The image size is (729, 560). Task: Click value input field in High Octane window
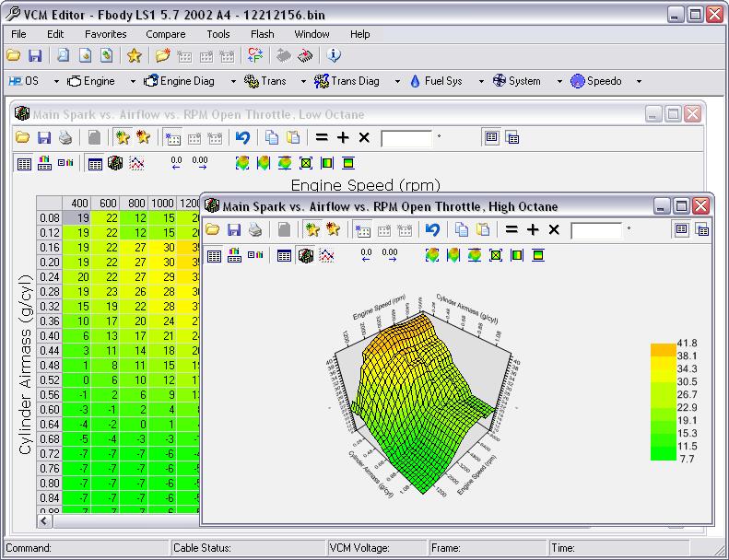(x=597, y=230)
